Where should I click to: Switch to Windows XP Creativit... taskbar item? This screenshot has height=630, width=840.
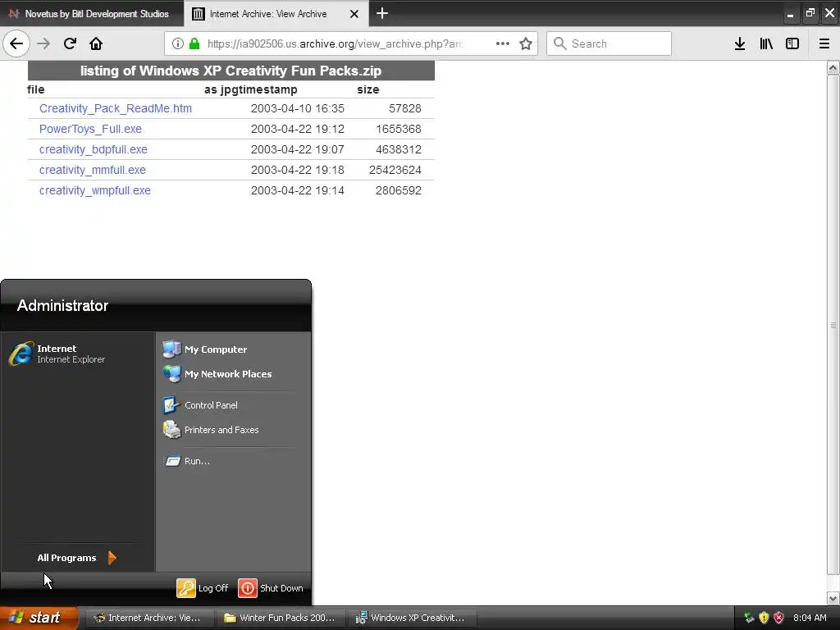(412, 618)
